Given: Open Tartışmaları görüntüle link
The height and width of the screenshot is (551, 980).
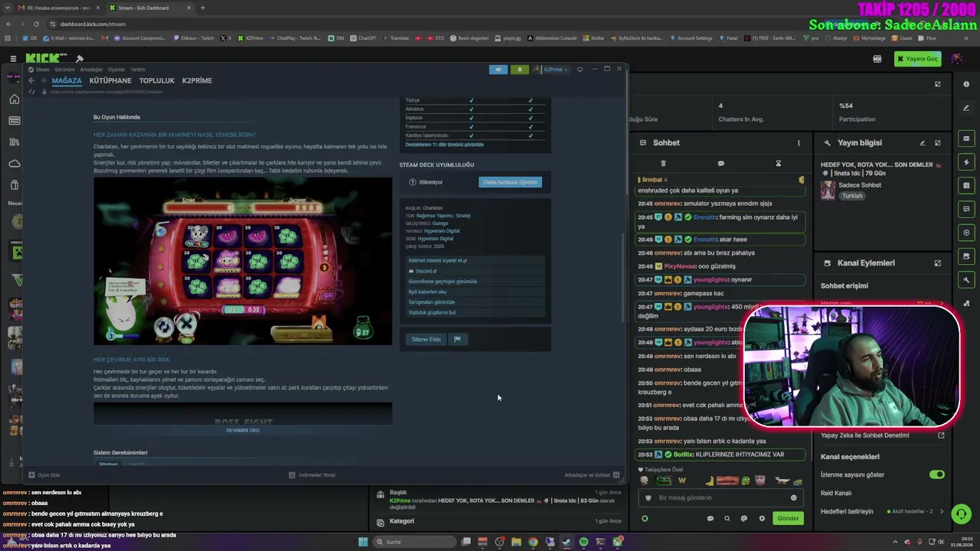Looking at the screenshot, I should point(430,302).
